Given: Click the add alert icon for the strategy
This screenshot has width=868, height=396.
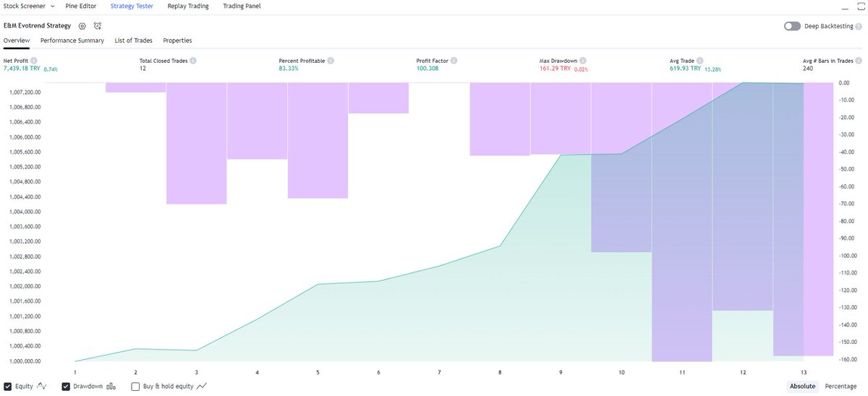Looking at the screenshot, I should (98, 25).
